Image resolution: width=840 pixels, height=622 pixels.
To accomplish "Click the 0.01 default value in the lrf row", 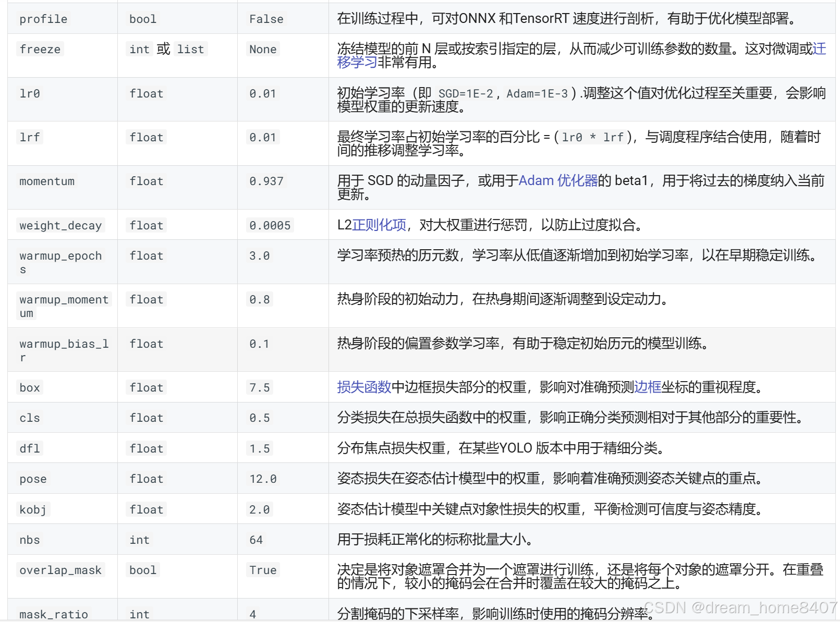I will [263, 138].
